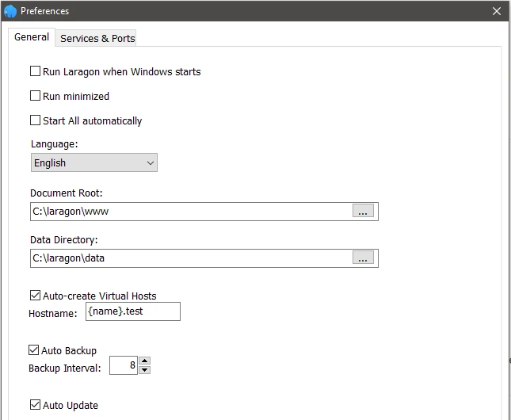Click the Data Directory: label
511x420 pixels.
click(x=64, y=240)
